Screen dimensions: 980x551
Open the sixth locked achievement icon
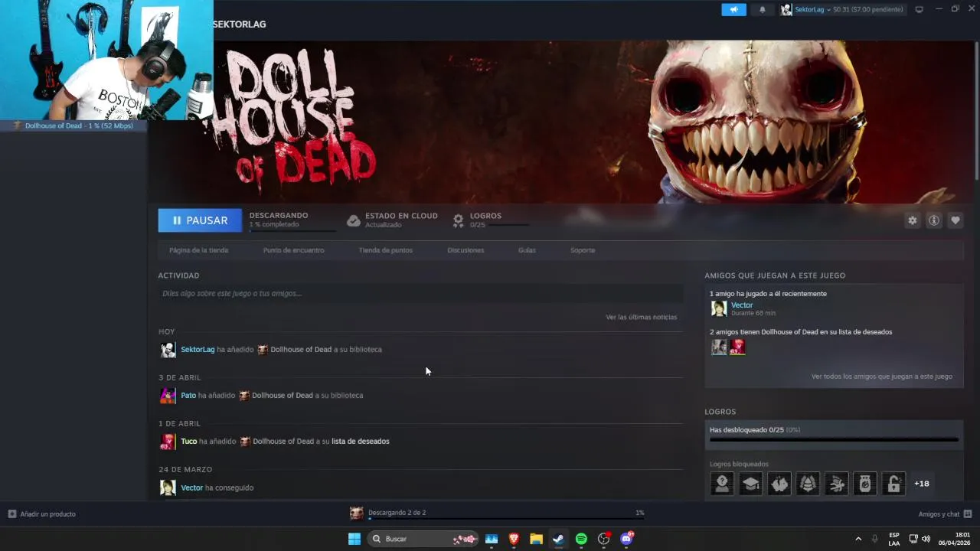click(x=865, y=484)
